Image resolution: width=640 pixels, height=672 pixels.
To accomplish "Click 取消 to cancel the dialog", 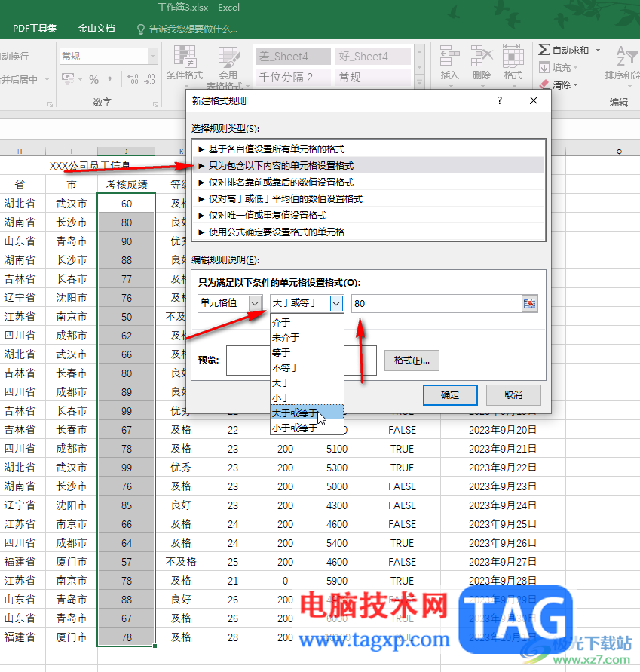I will (x=513, y=394).
